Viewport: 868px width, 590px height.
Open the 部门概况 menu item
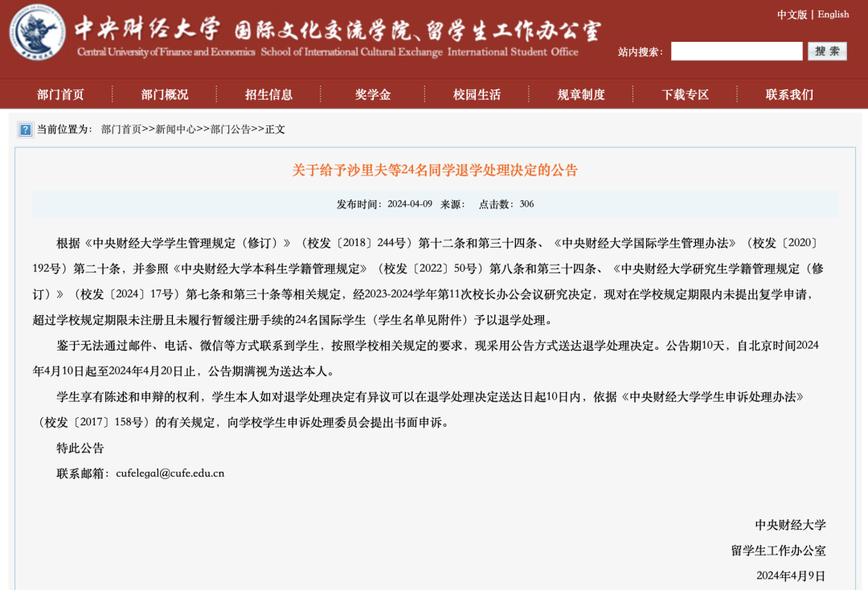[x=162, y=93]
